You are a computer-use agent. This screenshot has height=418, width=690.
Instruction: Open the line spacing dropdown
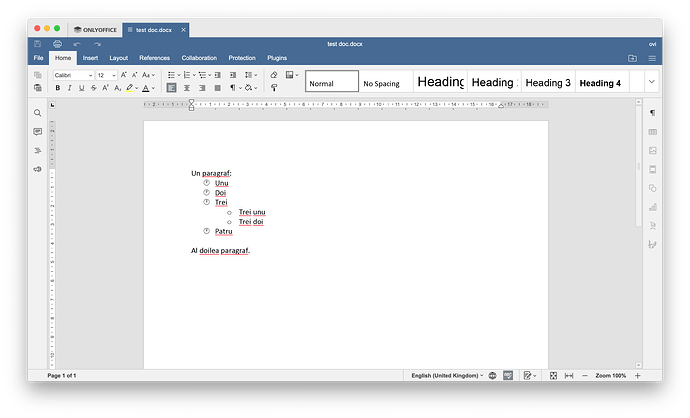pos(256,75)
